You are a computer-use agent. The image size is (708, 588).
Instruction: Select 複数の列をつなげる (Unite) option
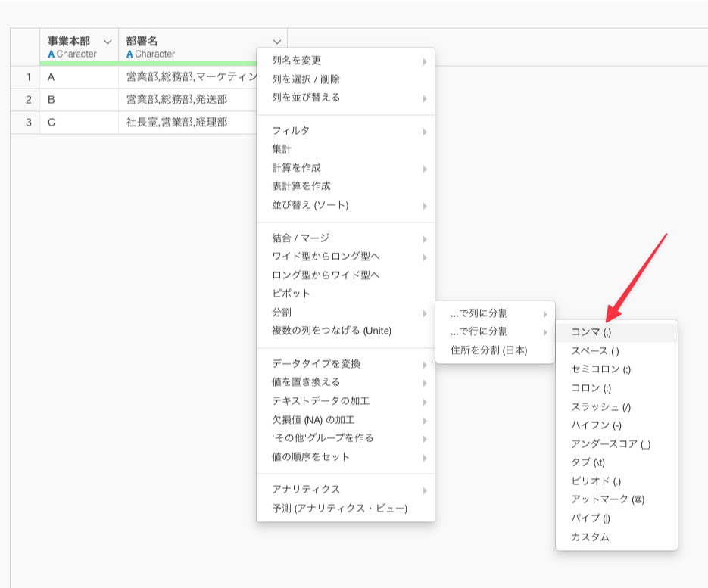(332, 331)
